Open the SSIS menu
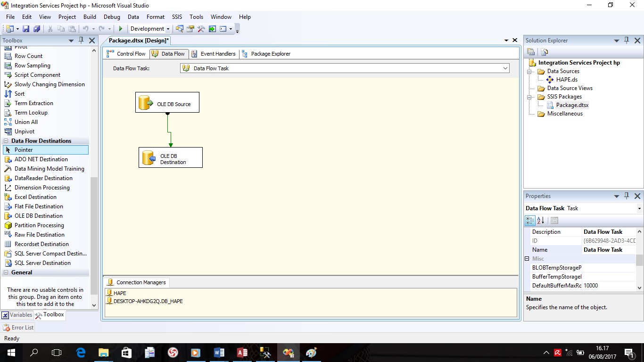Viewport: 644px width, 362px height. point(177,17)
